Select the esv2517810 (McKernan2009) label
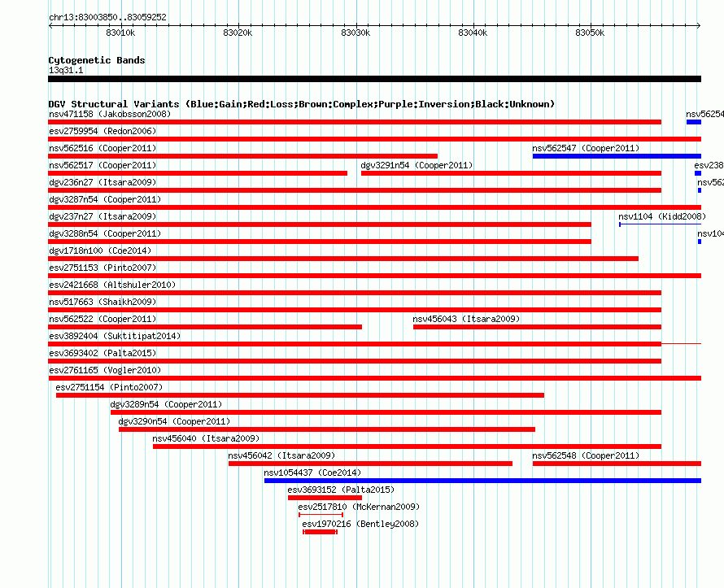Screen dimensions: 724x588 [359, 507]
